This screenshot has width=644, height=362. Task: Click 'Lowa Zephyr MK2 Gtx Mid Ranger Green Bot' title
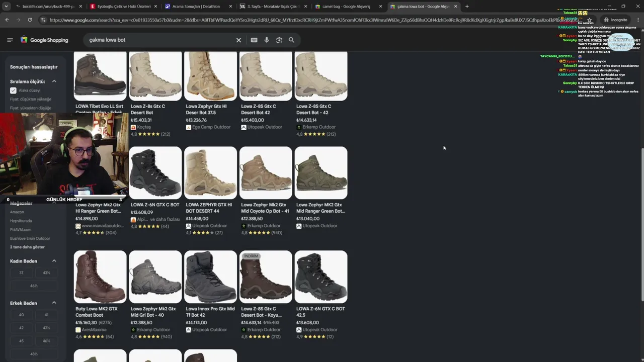pyautogui.click(x=320, y=208)
